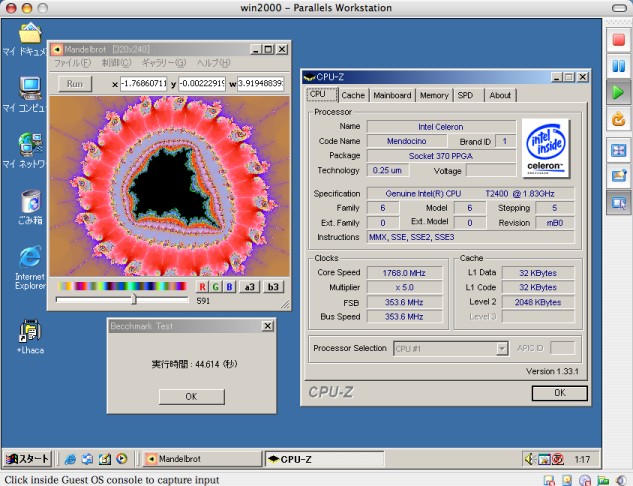Click the window-with-cursor icon in Parallels sidebar

pyautogui.click(x=618, y=202)
